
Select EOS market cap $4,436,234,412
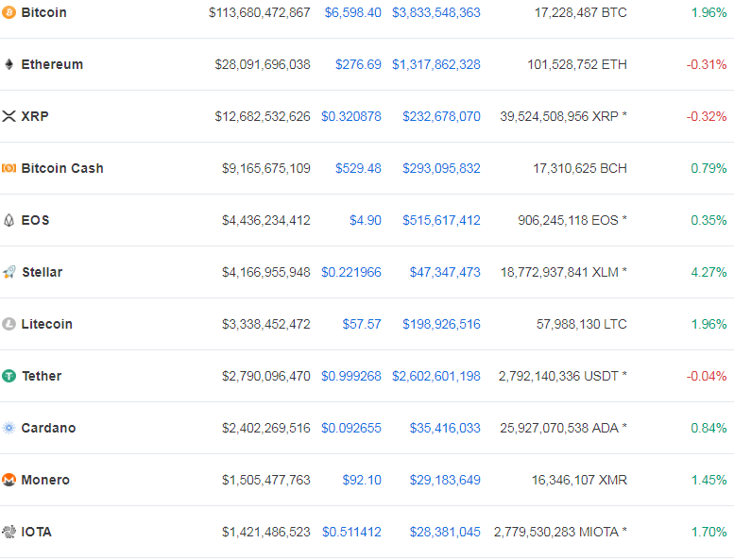(265, 220)
